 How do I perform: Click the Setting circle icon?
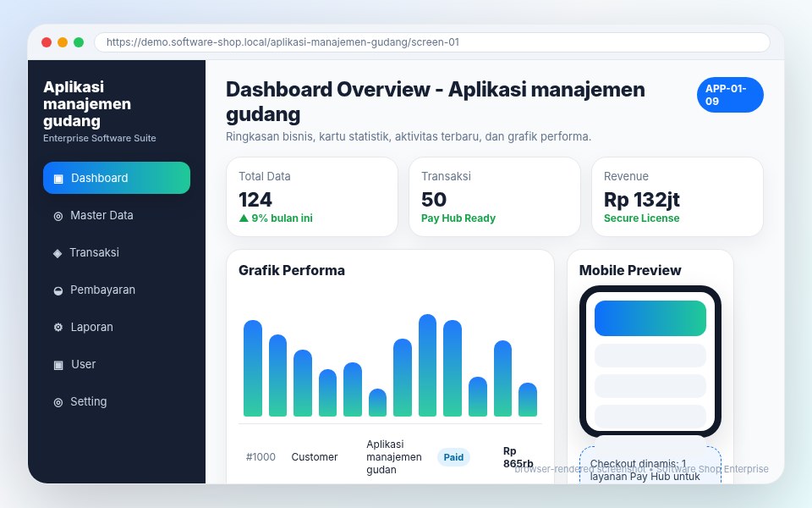pyautogui.click(x=58, y=402)
